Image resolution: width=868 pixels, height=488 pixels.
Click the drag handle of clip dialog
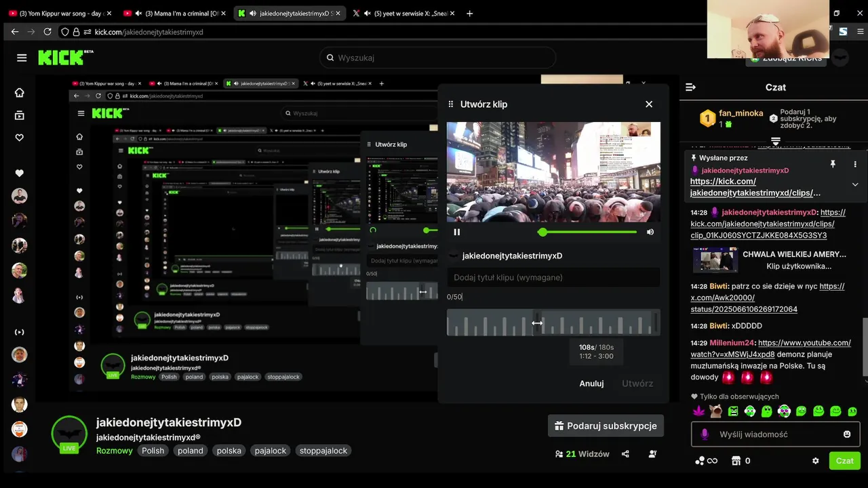point(451,104)
